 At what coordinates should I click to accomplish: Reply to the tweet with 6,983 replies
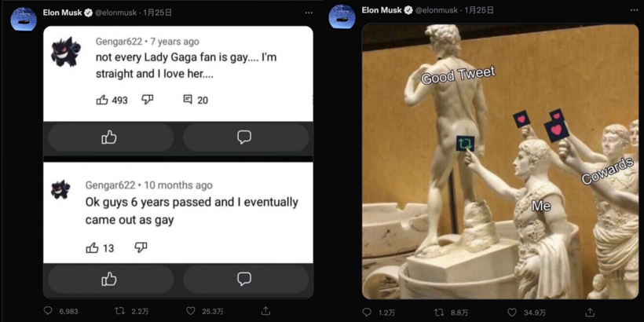coord(48,312)
